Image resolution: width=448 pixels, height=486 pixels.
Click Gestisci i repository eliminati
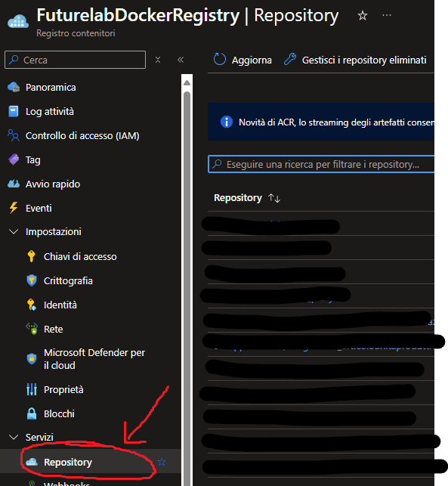pos(355,60)
